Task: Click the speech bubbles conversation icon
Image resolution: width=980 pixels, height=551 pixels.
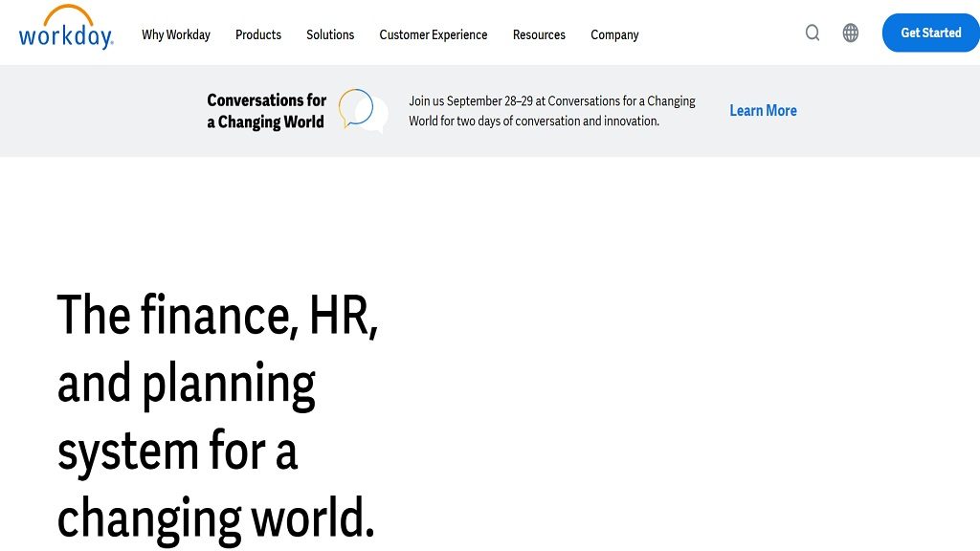Action: pyautogui.click(x=363, y=111)
